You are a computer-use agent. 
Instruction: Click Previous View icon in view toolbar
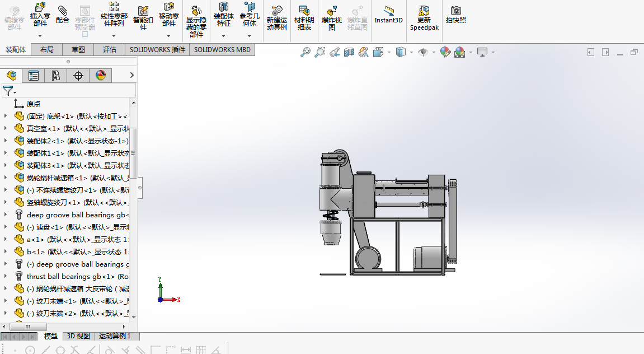[x=335, y=52]
